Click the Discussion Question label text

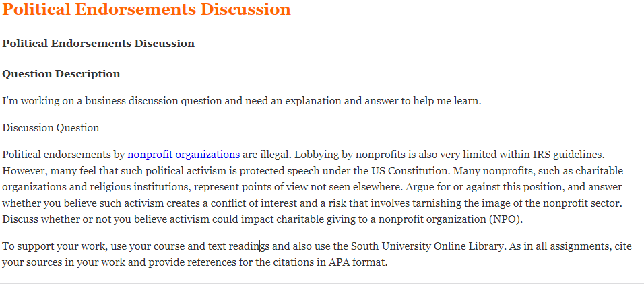[x=51, y=127]
